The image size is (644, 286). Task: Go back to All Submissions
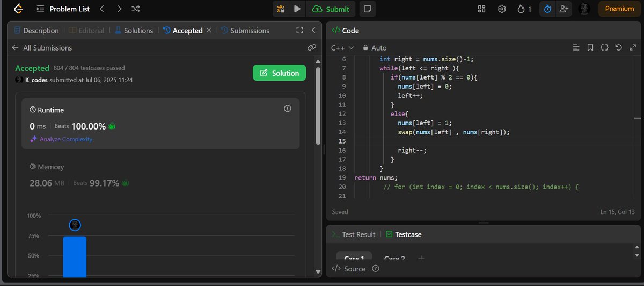pos(42,48)
